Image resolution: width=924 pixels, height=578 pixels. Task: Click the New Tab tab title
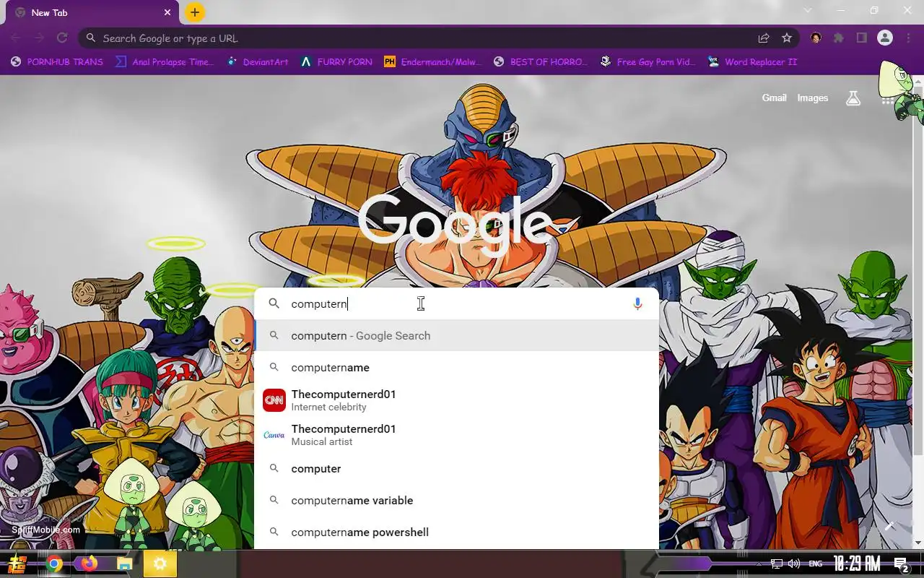coord(50,13)
